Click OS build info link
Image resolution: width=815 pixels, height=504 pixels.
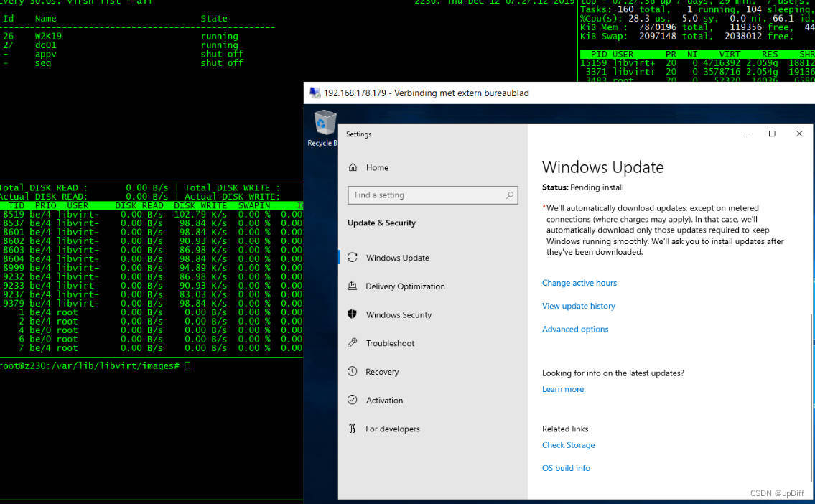(x=566, y=468)
